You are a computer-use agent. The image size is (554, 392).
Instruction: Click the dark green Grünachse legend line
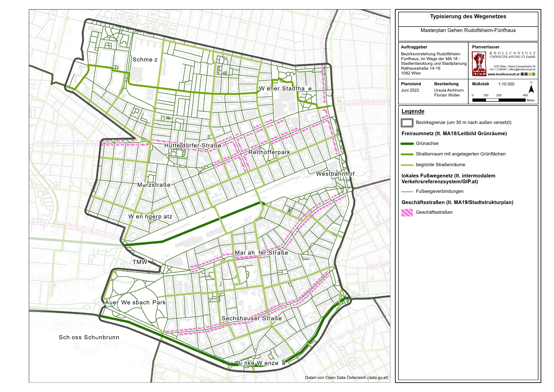coord(407,144)
